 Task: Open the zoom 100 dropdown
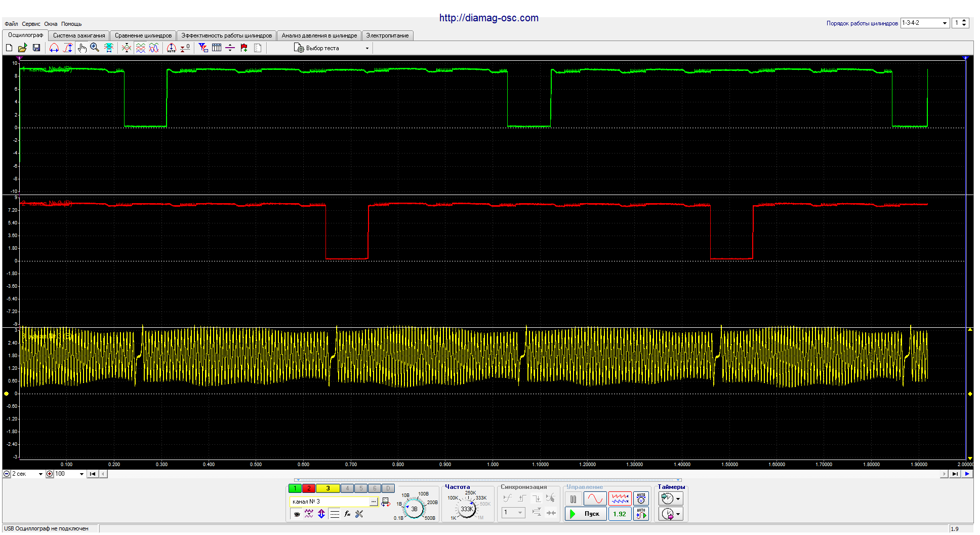(x=81, y=474)
